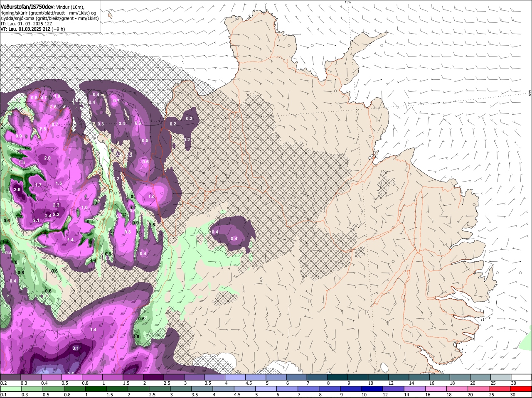Click lower legend swatch between 3.5 and 4

203,389
